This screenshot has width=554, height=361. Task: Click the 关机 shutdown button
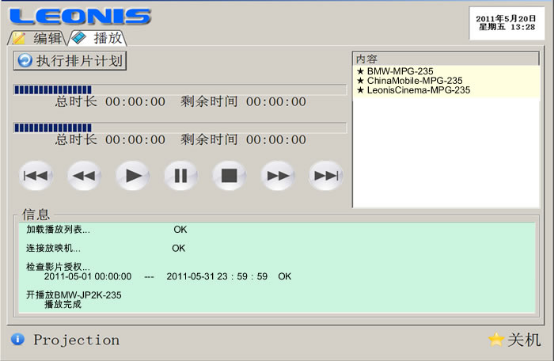pyautogui.click(x=515, y=340)
